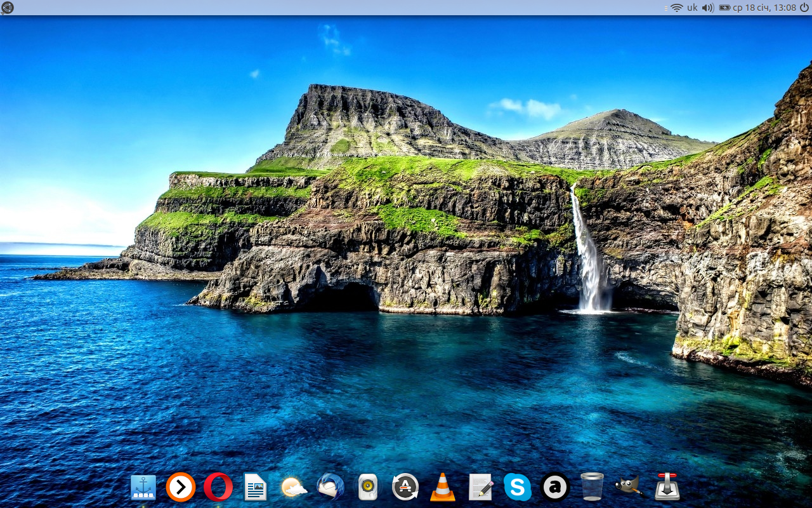Open the speaker music player app
Screen dimensions: 812x508
(x=367, y=488)
